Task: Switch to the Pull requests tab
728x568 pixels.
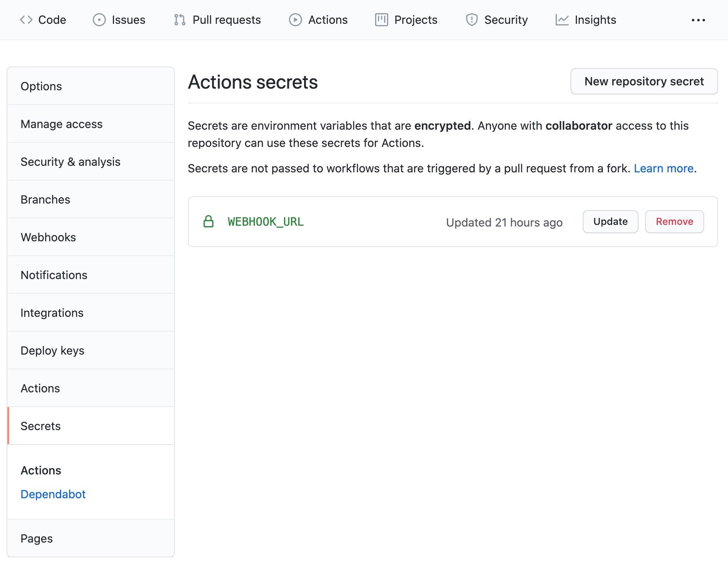Action: (227, 20)
